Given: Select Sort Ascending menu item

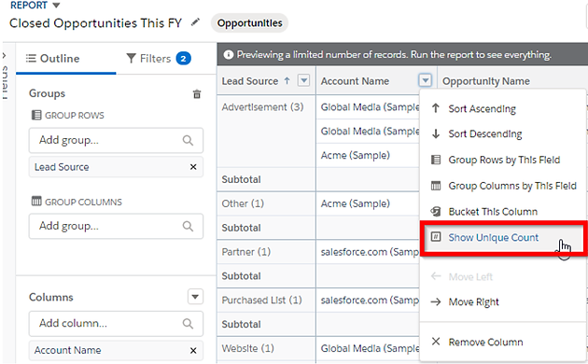Looking at the screenshot, I should [502, 108].
